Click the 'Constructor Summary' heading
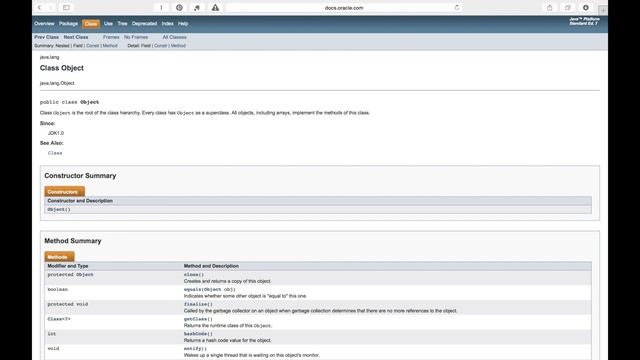640x360 pixels. click(x=80, y=176)
